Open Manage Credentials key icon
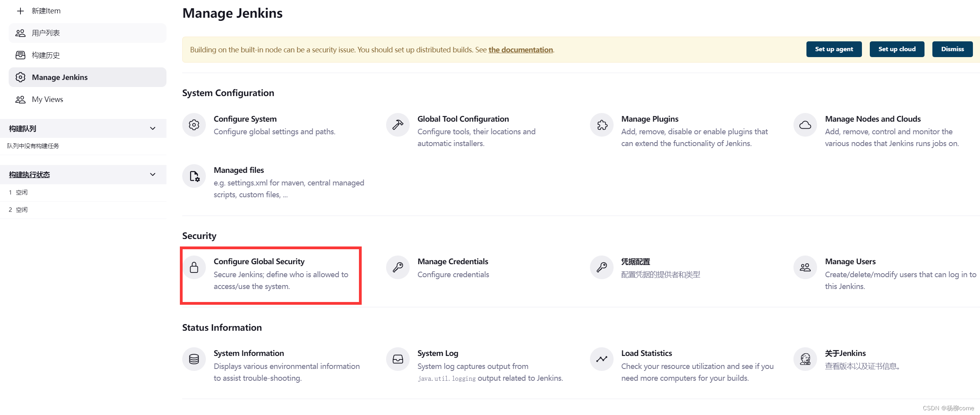 pos(398,268)
